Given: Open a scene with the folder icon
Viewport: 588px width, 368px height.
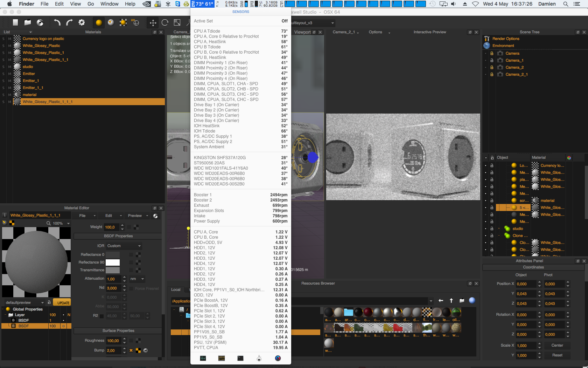Looking at the screenshot, I should (x=27, y=22).
